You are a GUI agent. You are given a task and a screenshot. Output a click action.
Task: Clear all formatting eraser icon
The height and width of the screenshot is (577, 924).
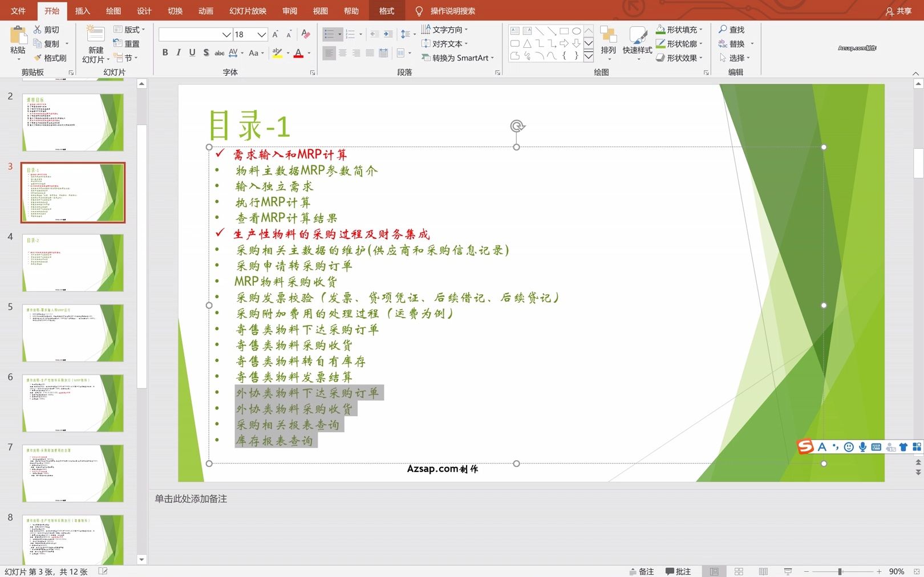306,34
